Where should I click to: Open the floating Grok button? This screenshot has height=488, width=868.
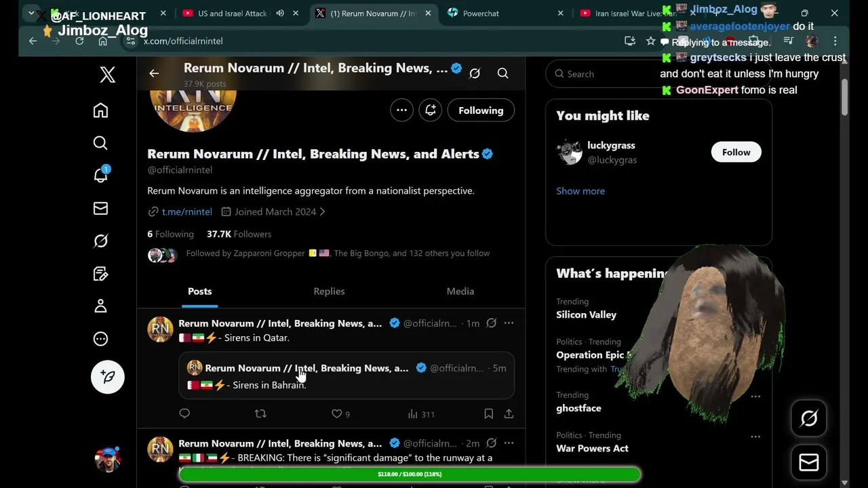808,419
